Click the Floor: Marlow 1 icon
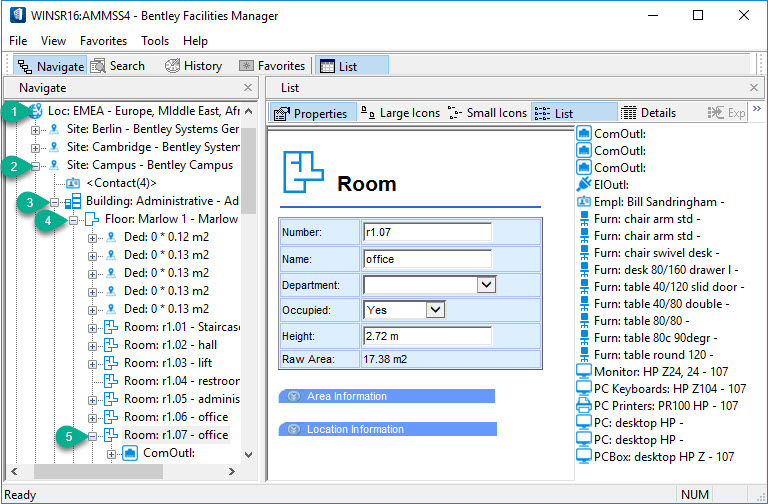 92,219
